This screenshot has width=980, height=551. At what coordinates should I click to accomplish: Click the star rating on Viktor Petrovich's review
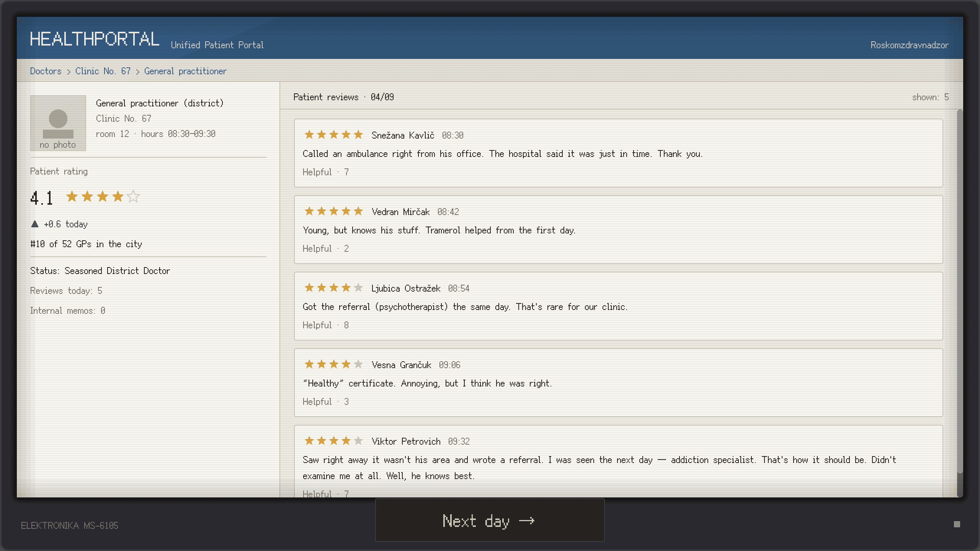click(x=333, y=441)
